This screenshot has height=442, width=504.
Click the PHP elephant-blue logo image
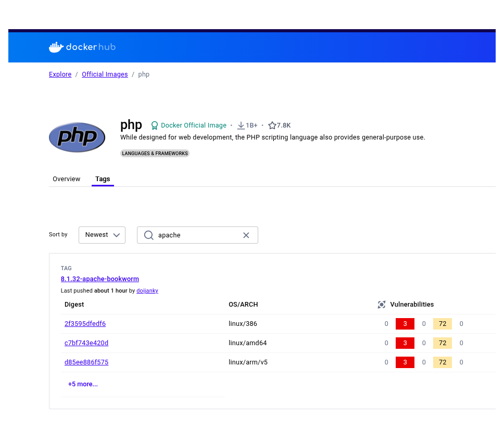click(77, 137)
